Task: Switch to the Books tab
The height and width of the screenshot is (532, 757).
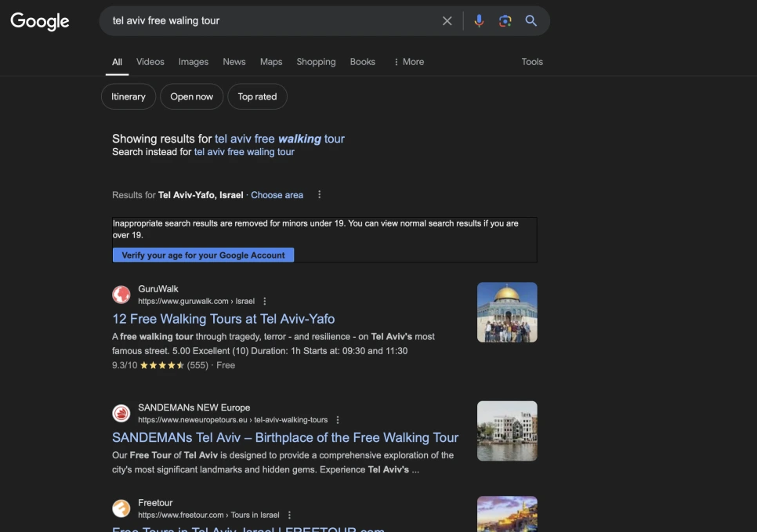Action: pyautogui.click(x=363, y=62)
